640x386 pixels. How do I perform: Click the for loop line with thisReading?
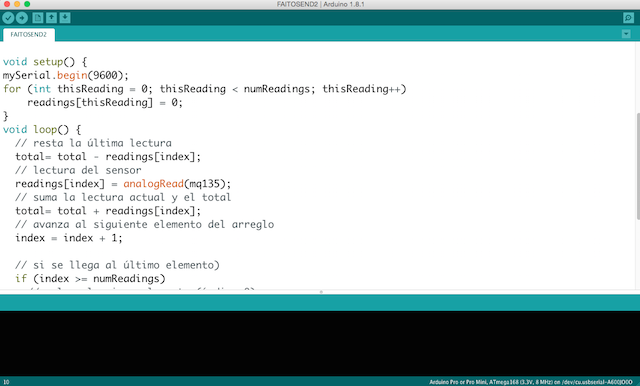(x=204, y=89)
